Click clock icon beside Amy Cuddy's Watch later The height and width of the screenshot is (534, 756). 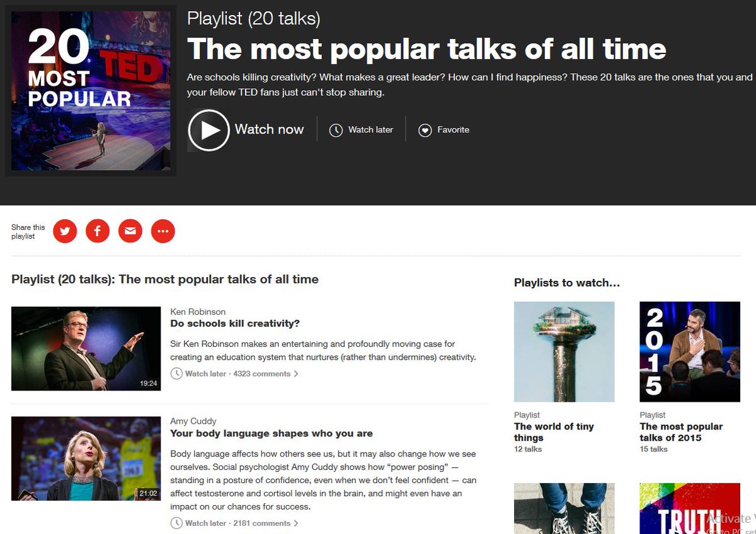pyautogui.click(x=176, y=523)
